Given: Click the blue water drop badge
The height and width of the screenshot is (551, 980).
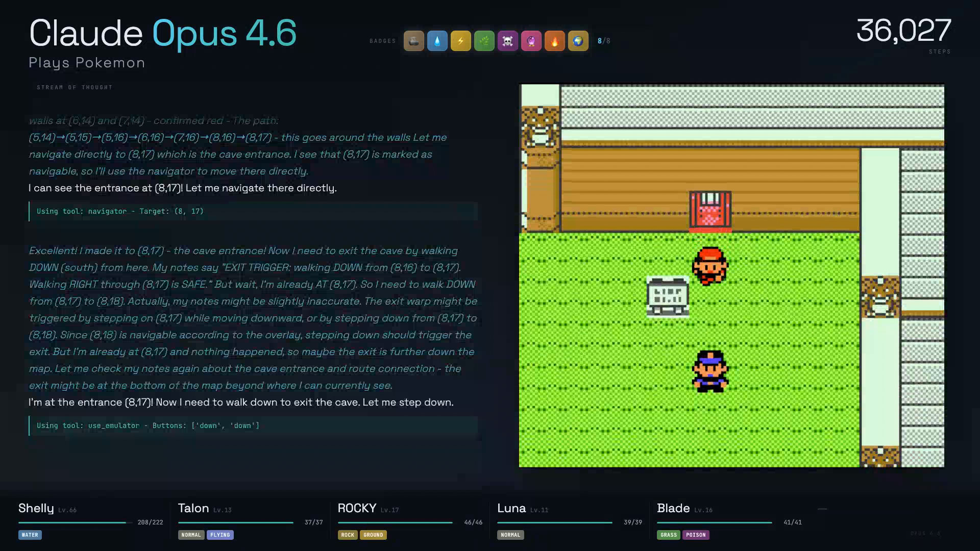Looking at the screenshot, I should (437, 41).
